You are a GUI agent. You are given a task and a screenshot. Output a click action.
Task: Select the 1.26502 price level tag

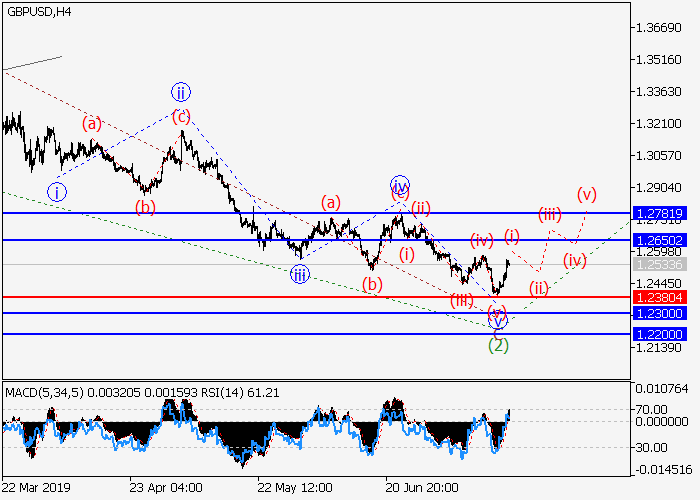[659, 241]
